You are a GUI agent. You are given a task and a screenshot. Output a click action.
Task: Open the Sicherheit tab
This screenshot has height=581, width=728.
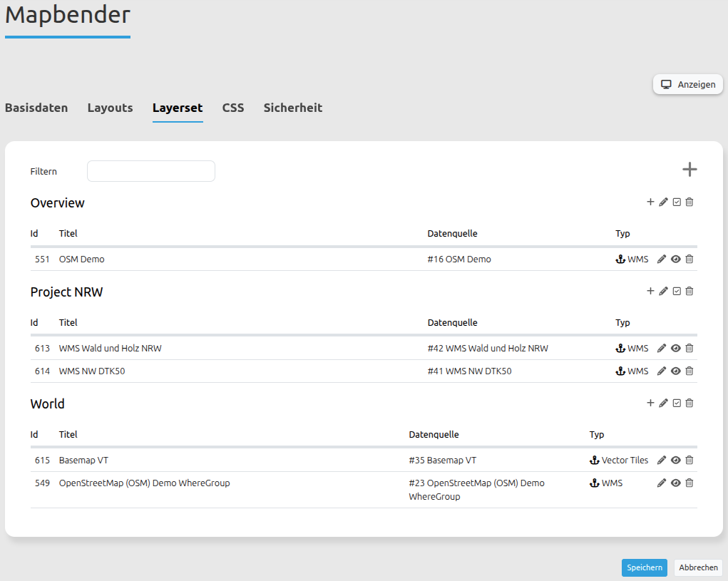coord(292,108)
